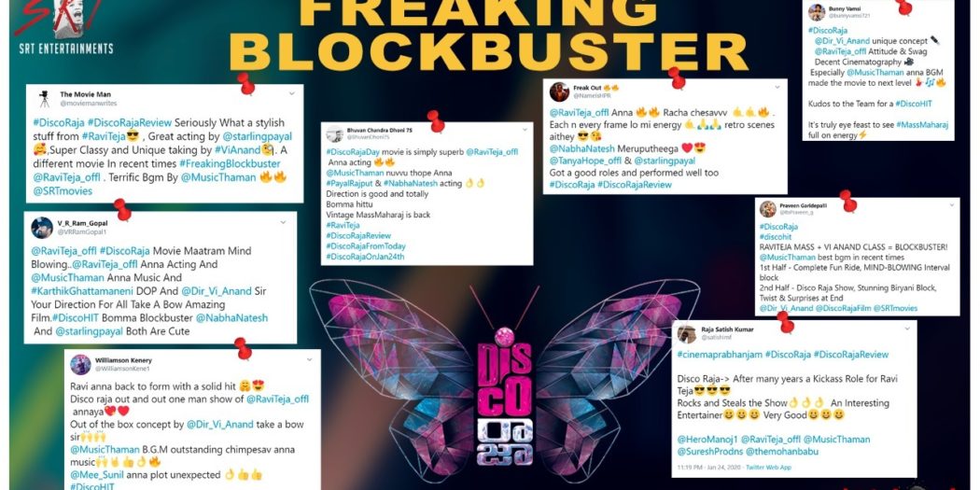
Task: Click Twitter Web App source link
Action: tap(768, 467)
